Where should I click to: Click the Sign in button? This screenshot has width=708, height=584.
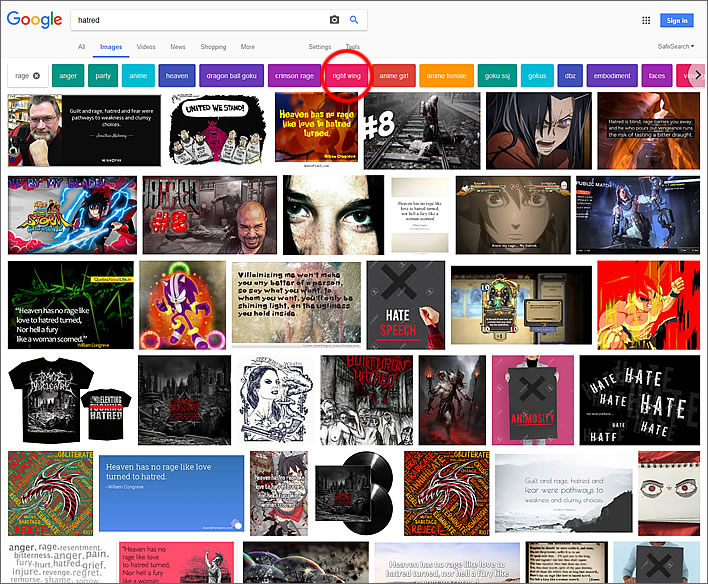pyautogui.click(x=676, y=20)
